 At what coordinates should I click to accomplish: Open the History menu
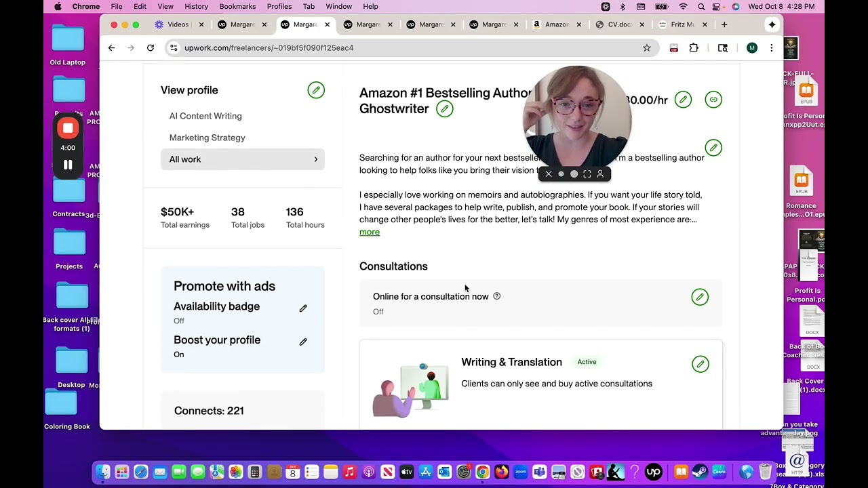click(x=196, y=7)
